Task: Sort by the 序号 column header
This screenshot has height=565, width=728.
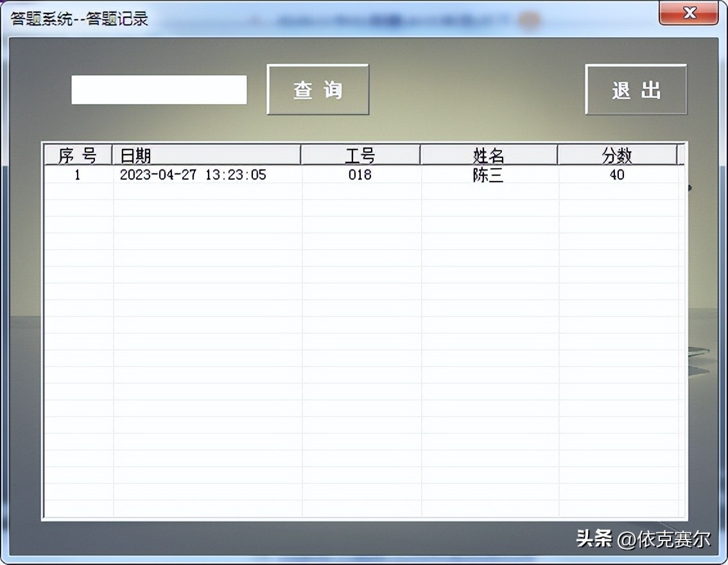Action: point(78,155)
